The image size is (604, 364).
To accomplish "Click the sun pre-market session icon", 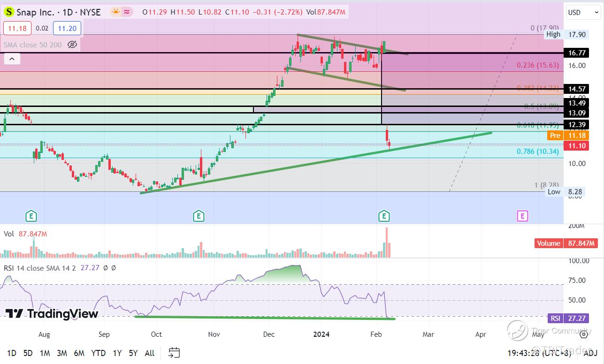I will [115, 12].
